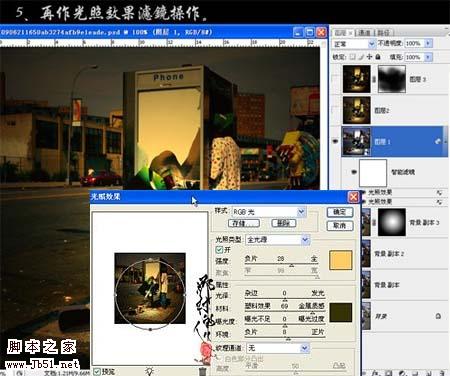Click 环境 ambience slider handle
This screenshot has width=450, height=376.
tap(288, 339)
